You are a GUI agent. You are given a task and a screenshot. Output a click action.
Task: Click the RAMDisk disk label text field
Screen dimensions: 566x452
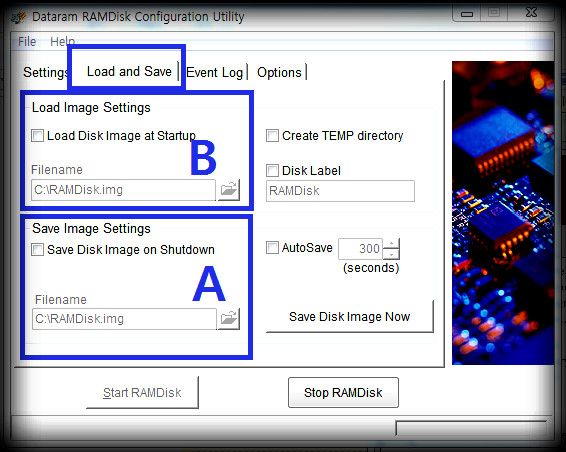coord(340,191)
